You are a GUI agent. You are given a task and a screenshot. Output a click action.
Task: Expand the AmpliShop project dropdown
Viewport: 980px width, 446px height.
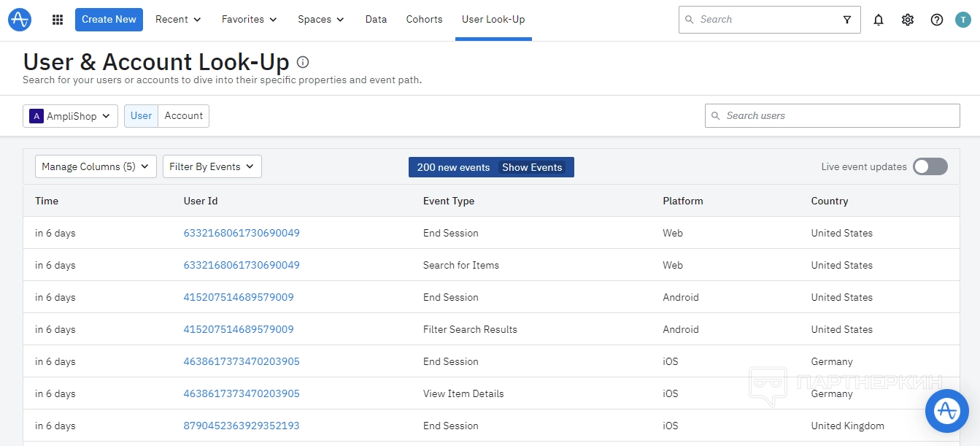tap(70, 115)
